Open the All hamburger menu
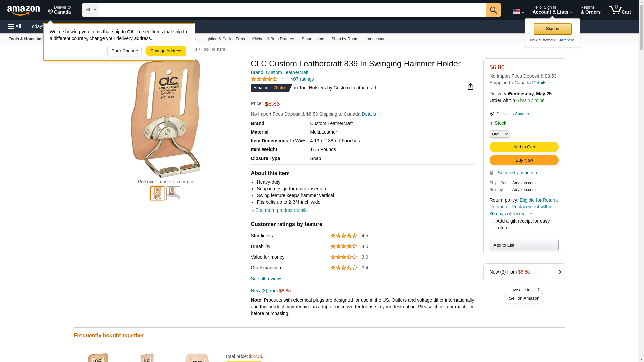 tap(15, 26)
